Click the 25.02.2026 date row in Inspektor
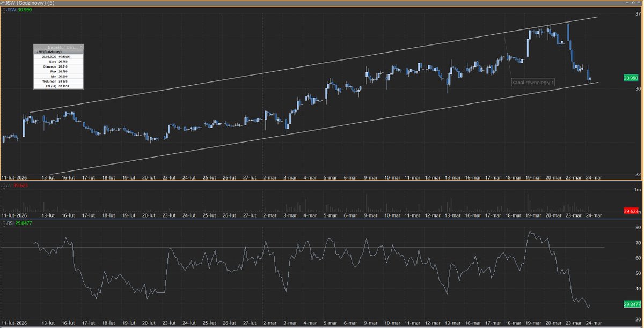644x328 pixels. (x=58, y=56)
